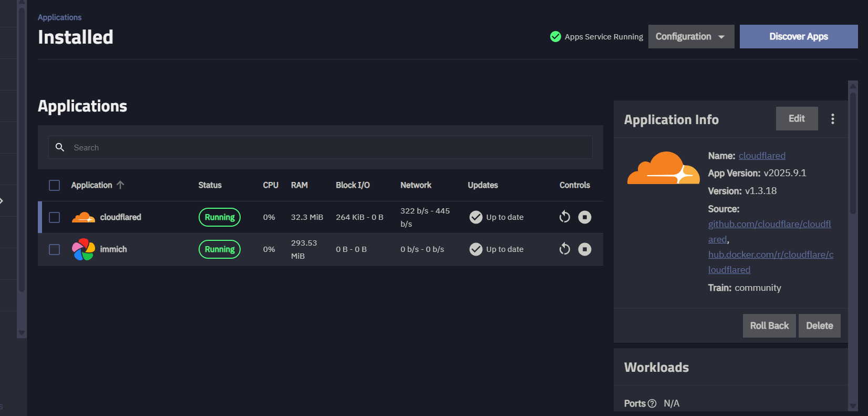Open the Application Info kebab menu
868x416 pixels.
[833, 119]
